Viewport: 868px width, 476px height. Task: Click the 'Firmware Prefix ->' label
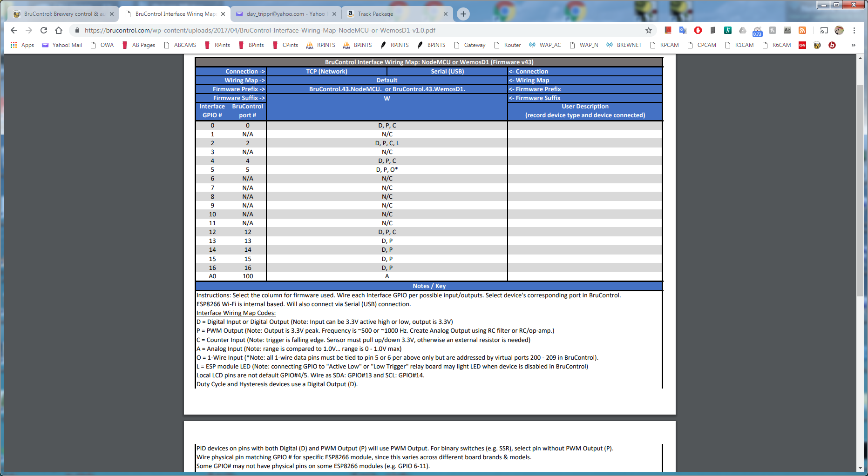coord(239,89)
